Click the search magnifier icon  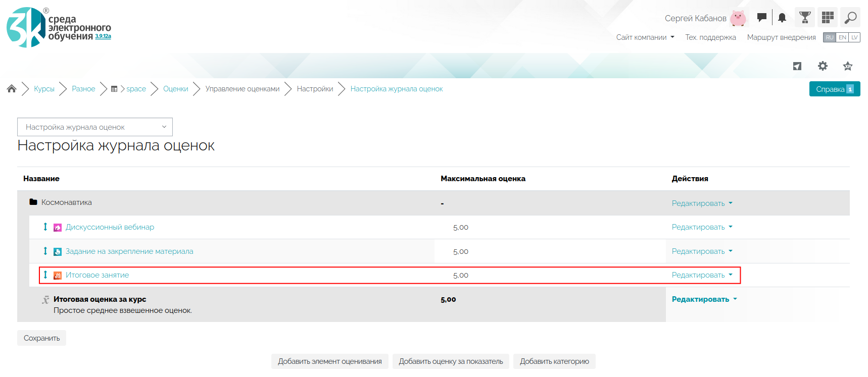(x=850, y=18)
